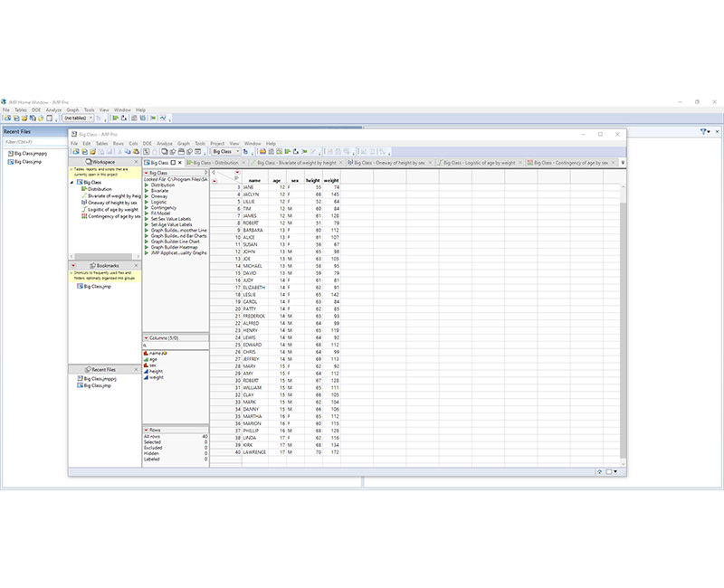The height and width of the screenshot is (588, 724).
Task: Expand the Bookmarks panel
Action: [x=74, y=265]
